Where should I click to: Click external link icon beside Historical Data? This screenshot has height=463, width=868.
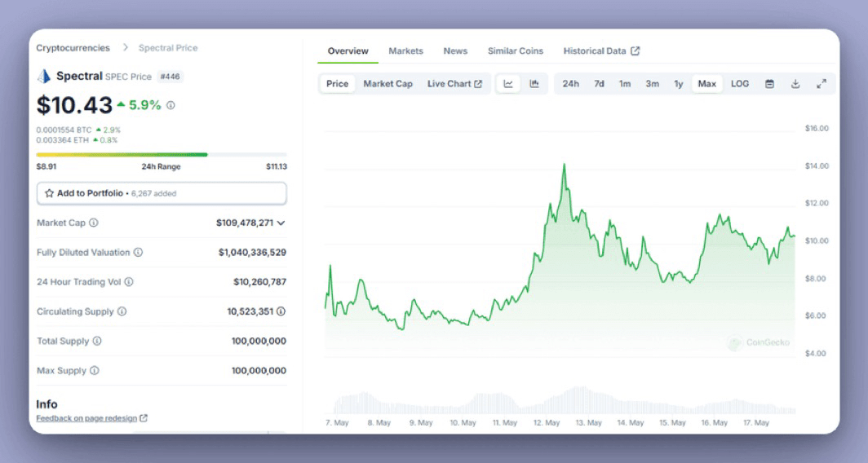click(635, 51)
